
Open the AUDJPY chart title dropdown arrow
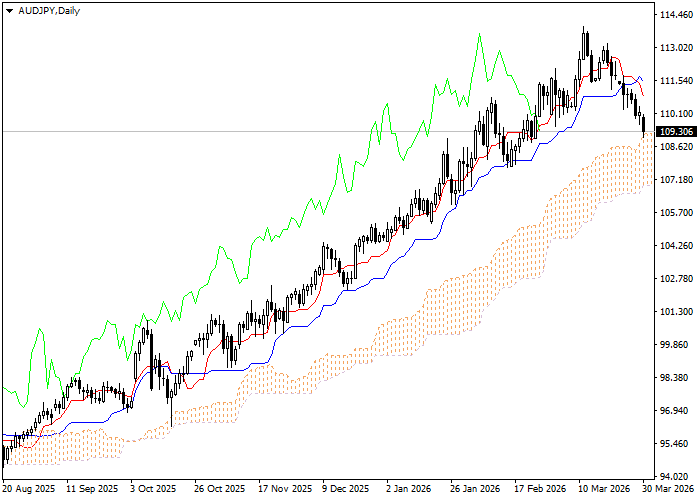tap(9, 10)
